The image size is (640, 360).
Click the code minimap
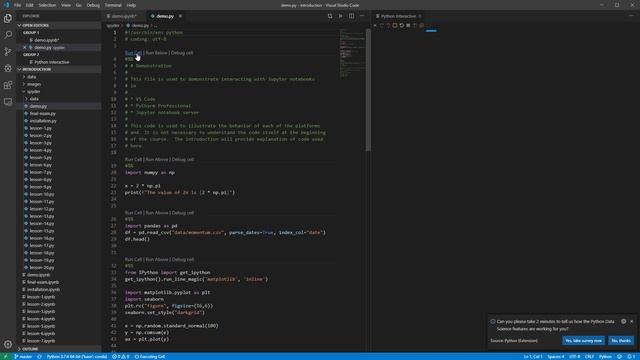352,53
